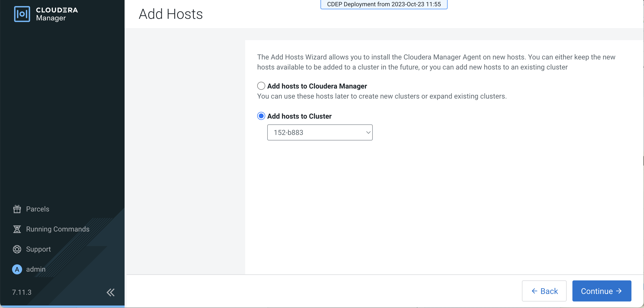
Task: Click the Parcels gift box icon
Action: pos(17,209)
